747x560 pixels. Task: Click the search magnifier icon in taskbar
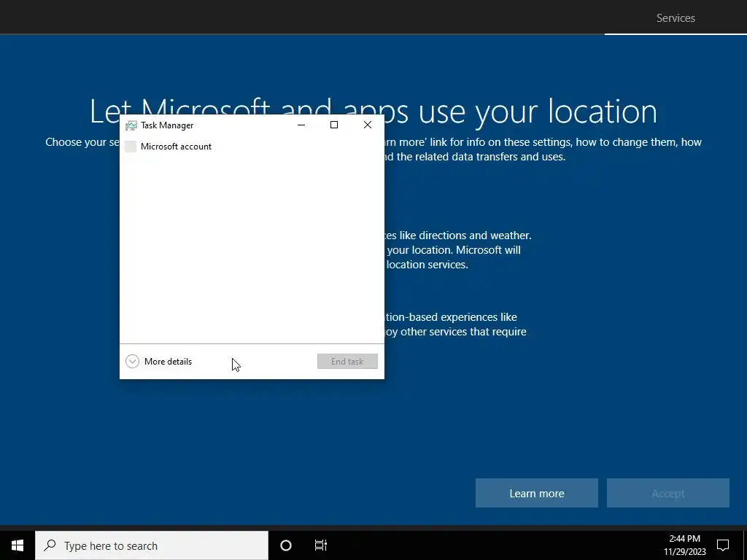tap(50, 545)
